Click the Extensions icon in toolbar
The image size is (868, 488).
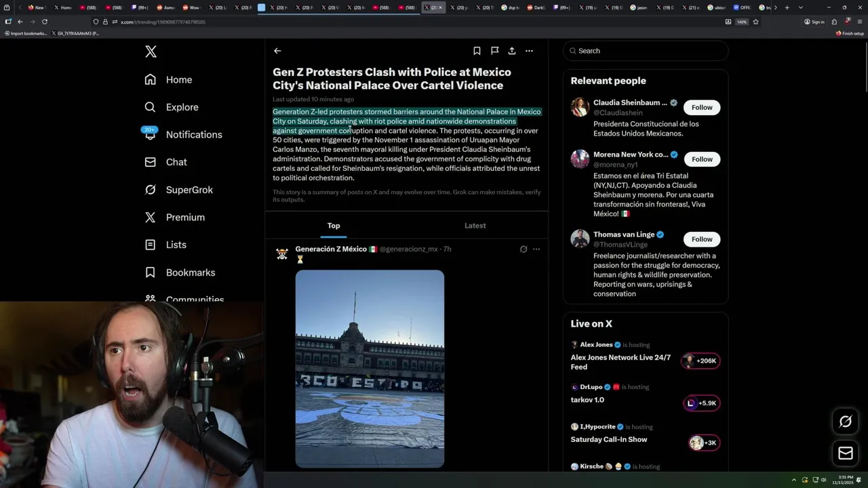tap(834, 22)
